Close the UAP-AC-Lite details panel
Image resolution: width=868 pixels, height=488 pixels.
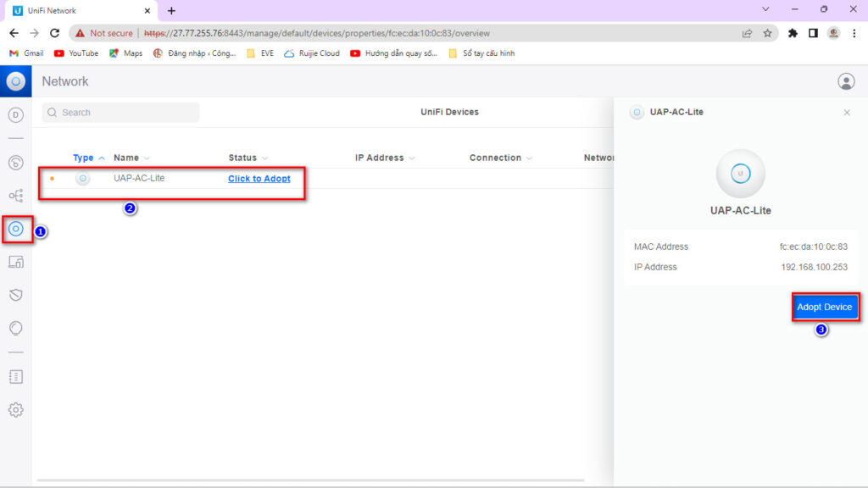coord(846,113)
